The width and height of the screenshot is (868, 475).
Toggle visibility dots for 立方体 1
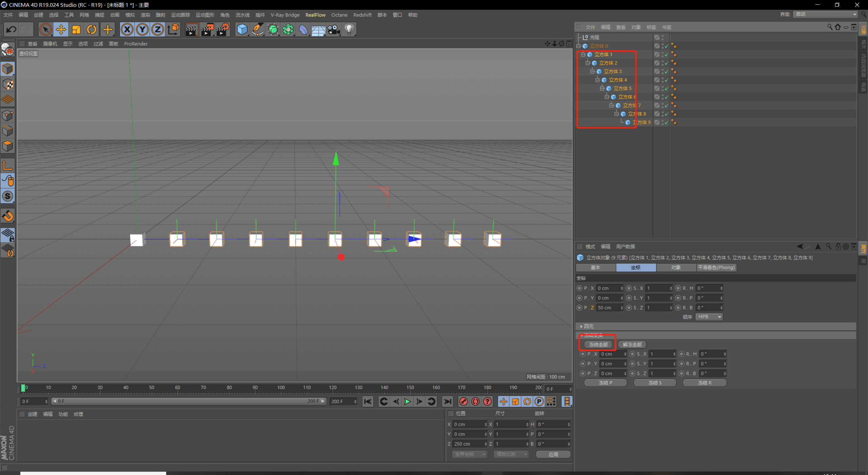[663, 55]
